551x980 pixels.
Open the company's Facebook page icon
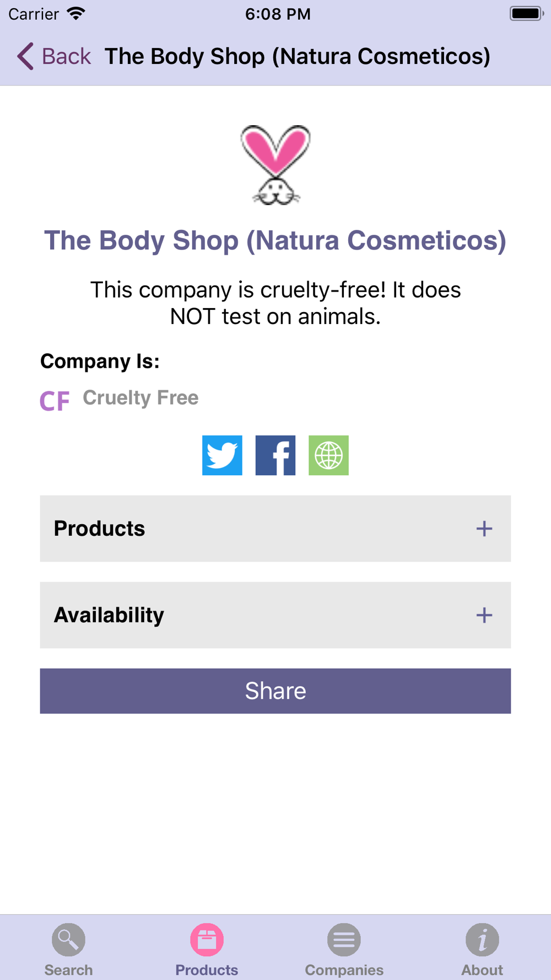(x=275, y=455)
